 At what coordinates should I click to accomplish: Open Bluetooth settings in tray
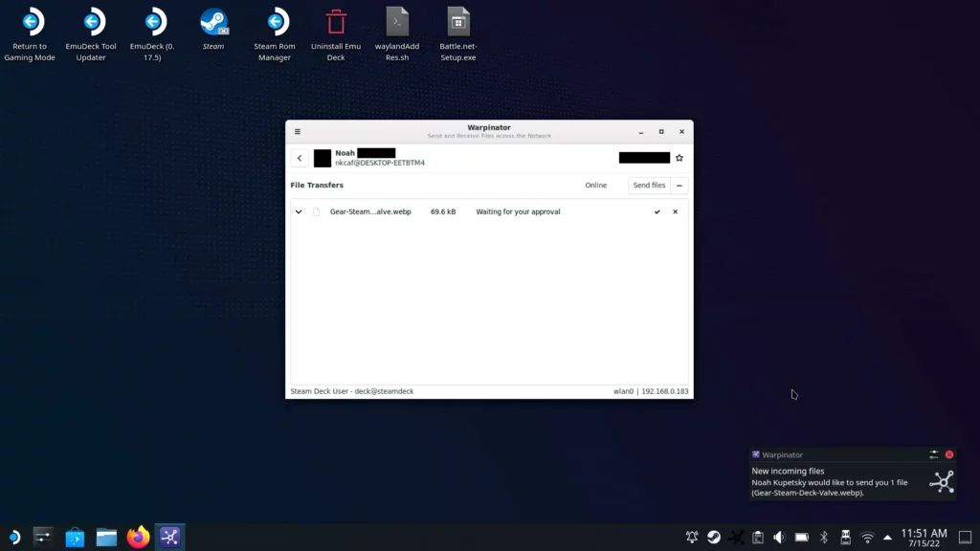824,538
